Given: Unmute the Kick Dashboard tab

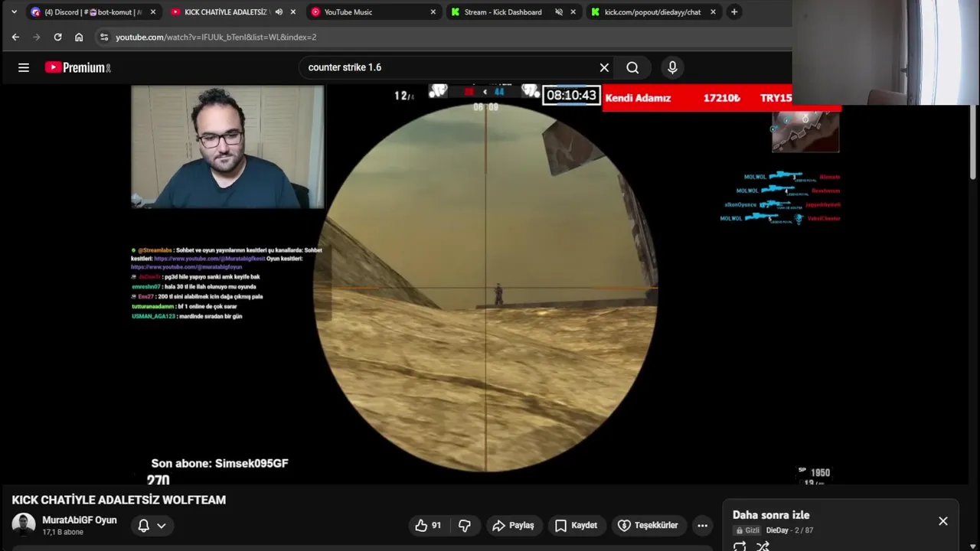Looking at the screenshot, I should (x=559, y=12).
